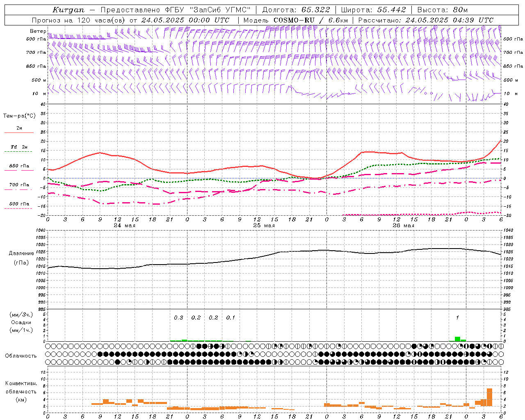Click the computed time "Рассчитано: 24.05.2025 04:39 UTC"
Image resolution: width=525 pixels, height=420 pixels.
[x=426, y=20]
